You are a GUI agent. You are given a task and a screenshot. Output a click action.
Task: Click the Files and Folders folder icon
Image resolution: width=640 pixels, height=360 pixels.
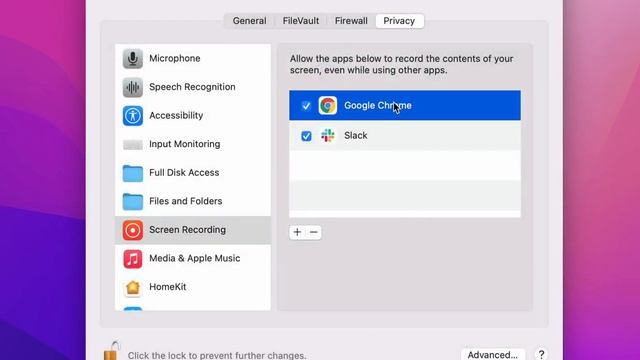click(x=133, y=202)
